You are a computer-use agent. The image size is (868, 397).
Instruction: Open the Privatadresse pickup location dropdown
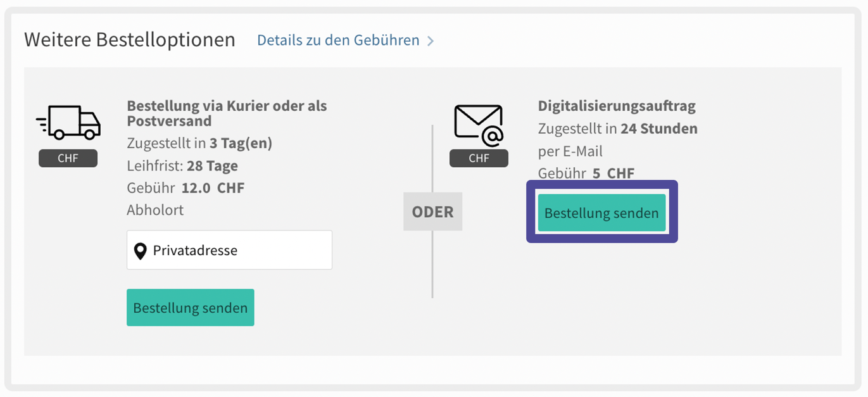point(229,250)
